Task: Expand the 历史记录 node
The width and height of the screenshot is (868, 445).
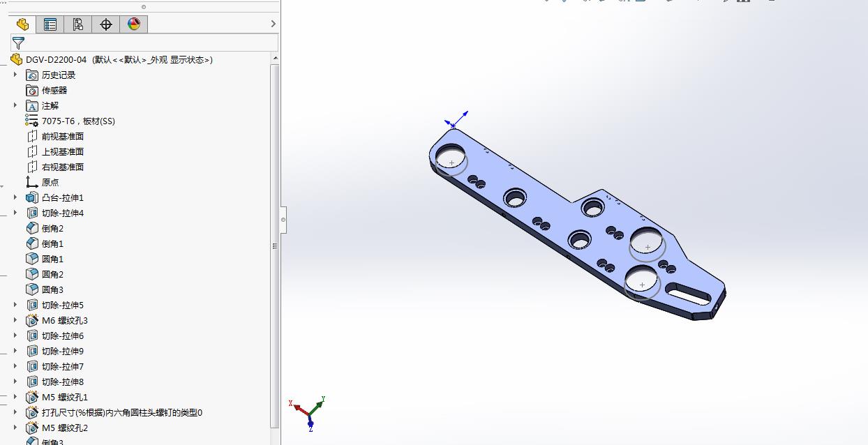Action: pyautogui.click(x=15, y=75)
